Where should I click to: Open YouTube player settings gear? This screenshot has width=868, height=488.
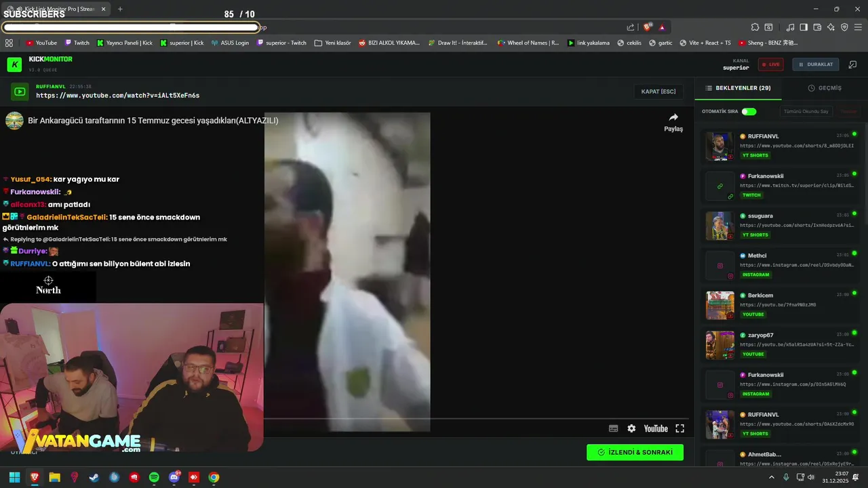click(631, 428)
